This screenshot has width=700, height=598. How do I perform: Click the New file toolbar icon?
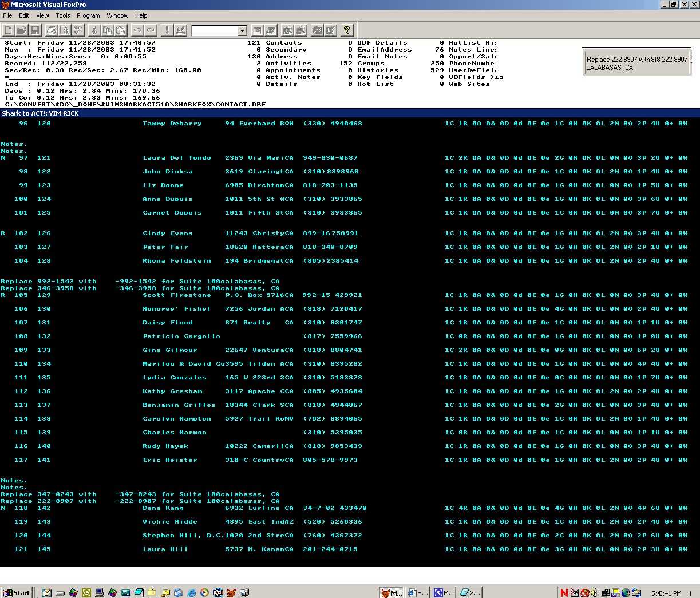coord(8,30)
